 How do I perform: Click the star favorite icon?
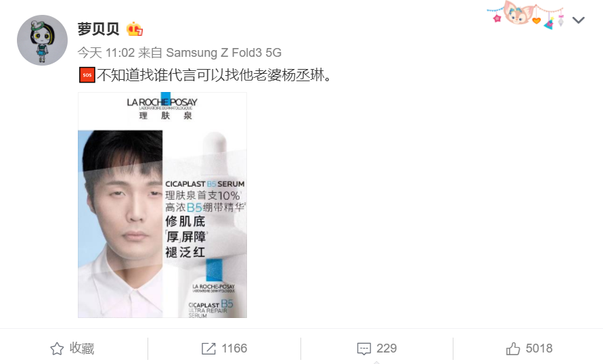pyautogui.click(x=57, y=348)
